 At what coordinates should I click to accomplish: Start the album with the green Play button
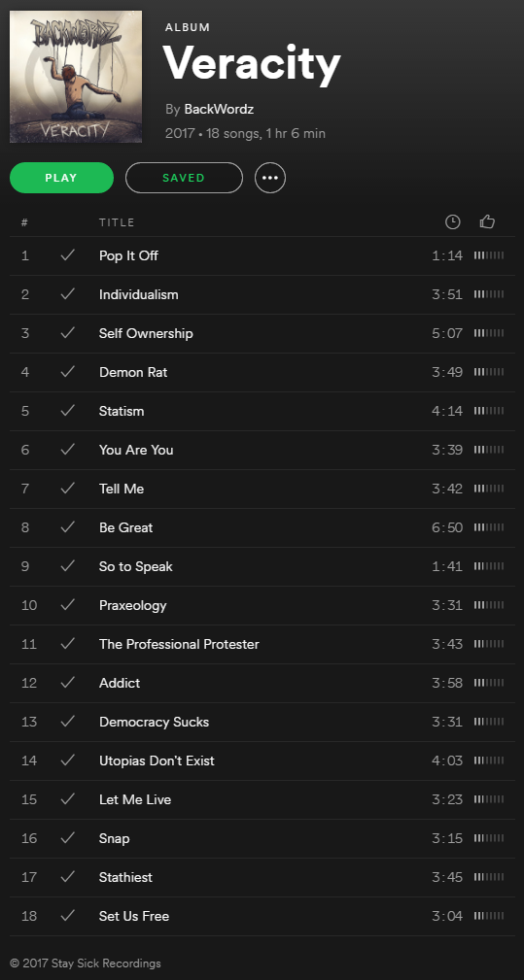pos(61,178)
